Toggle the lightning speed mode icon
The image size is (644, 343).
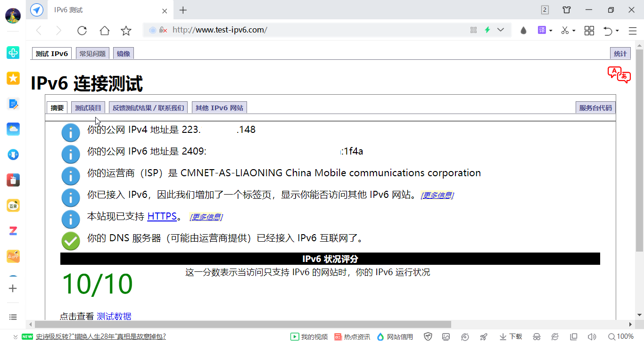tap(487, 30)
